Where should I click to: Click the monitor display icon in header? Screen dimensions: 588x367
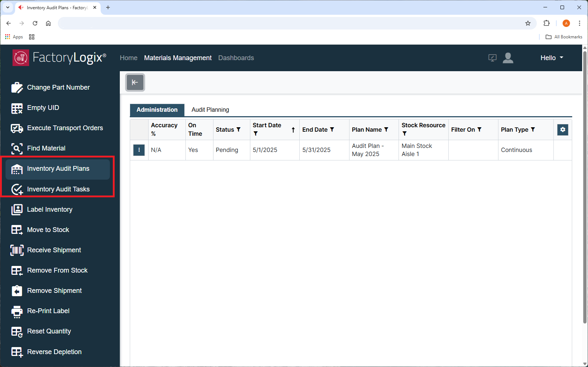click(492, 58)
